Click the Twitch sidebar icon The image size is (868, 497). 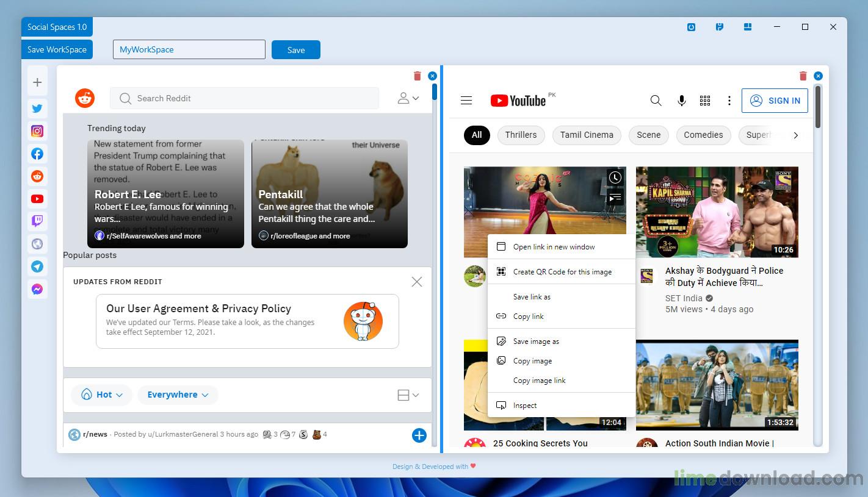(37, 221)
